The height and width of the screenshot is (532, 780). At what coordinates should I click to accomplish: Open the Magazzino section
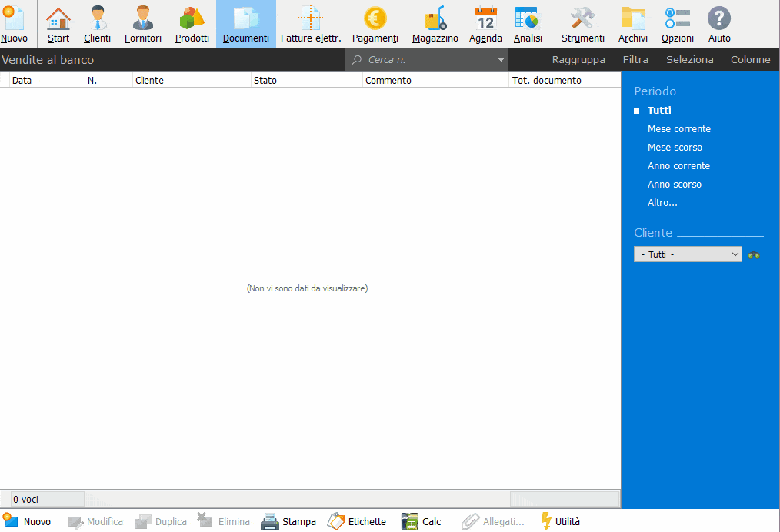(435, 24)
